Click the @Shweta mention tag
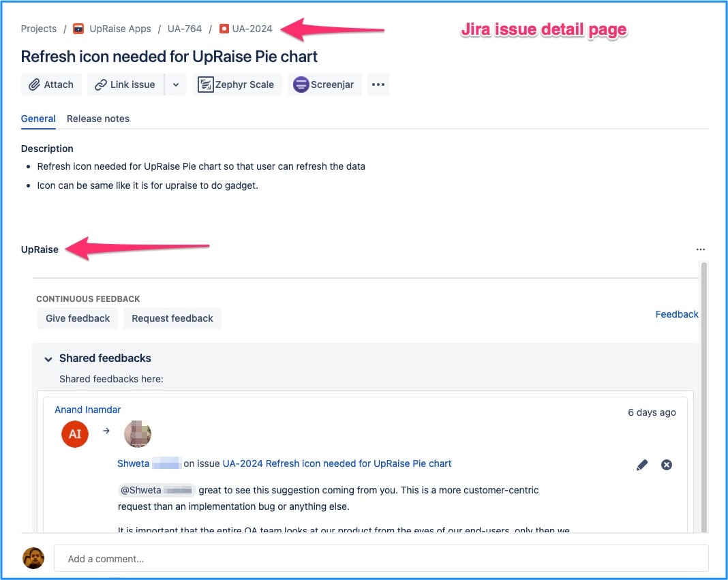This screenshot has width=728, height=580. [x=157, y=491]
